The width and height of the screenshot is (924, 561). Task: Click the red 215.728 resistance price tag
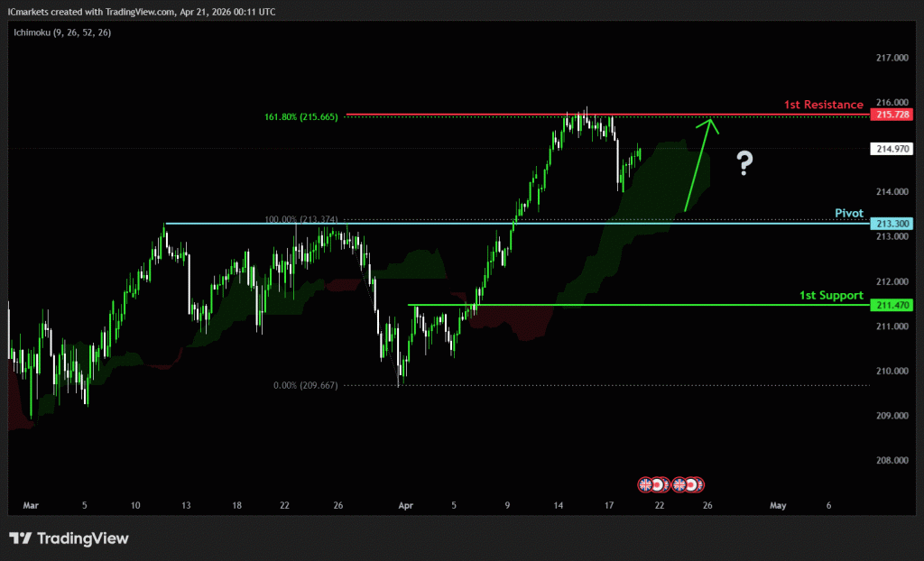[892, 115]
